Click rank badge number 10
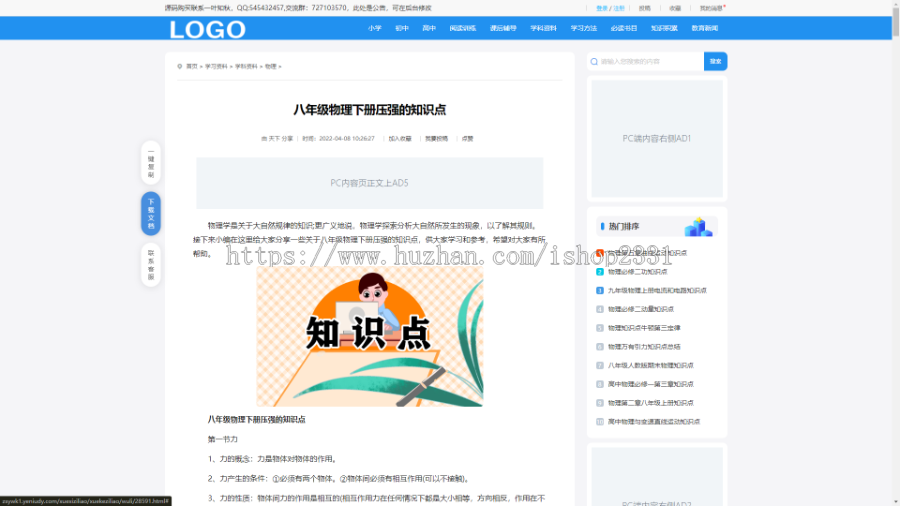The image size is (900, 506). pos(600,422)
